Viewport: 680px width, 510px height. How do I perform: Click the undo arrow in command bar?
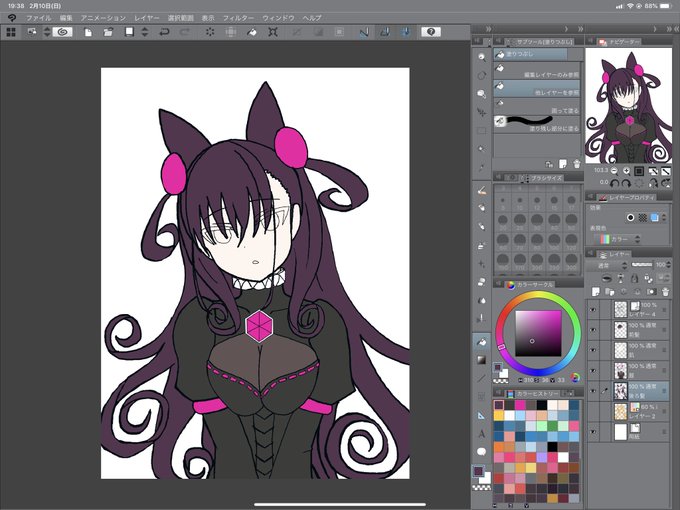[x=164, y=32]
